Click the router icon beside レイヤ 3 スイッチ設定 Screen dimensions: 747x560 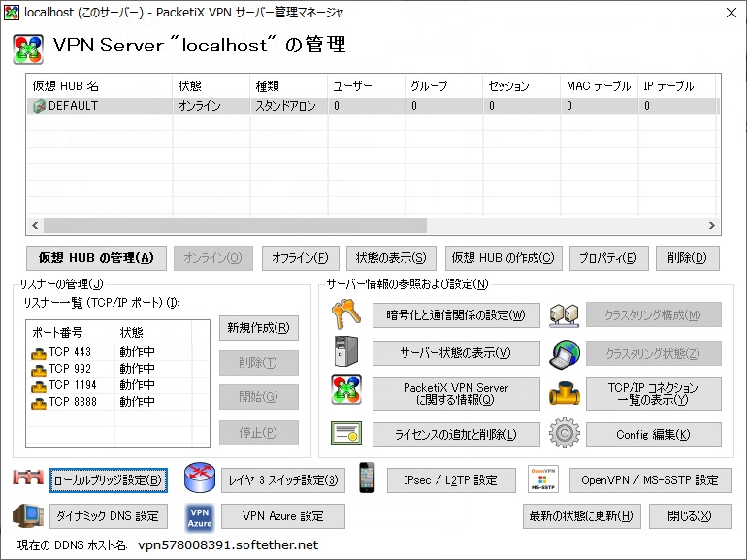(x=199, y=479)
